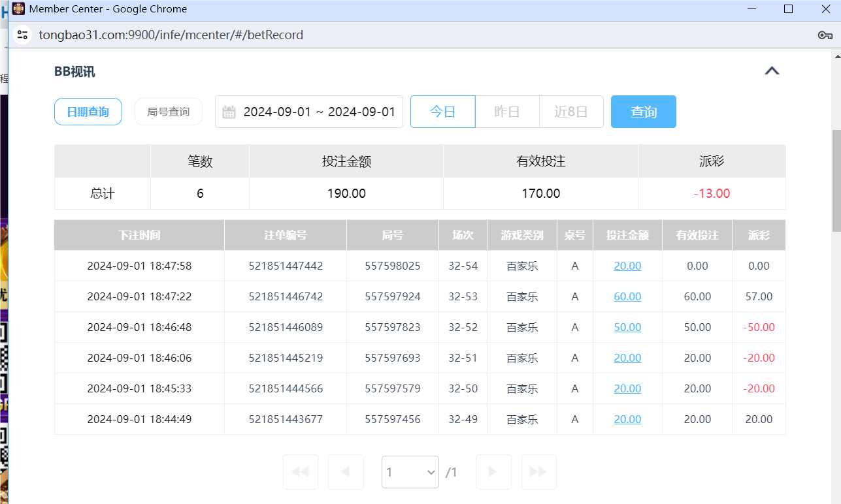841x504 pixels.
Task: Open the page number dropdown
Action: click(x=410, y=471)
